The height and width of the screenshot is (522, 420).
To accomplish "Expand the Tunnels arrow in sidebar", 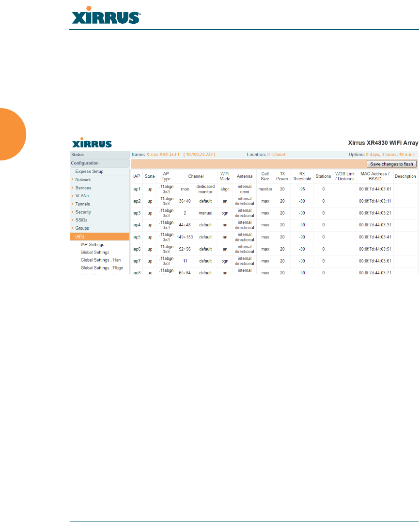I will coord(73,204).
